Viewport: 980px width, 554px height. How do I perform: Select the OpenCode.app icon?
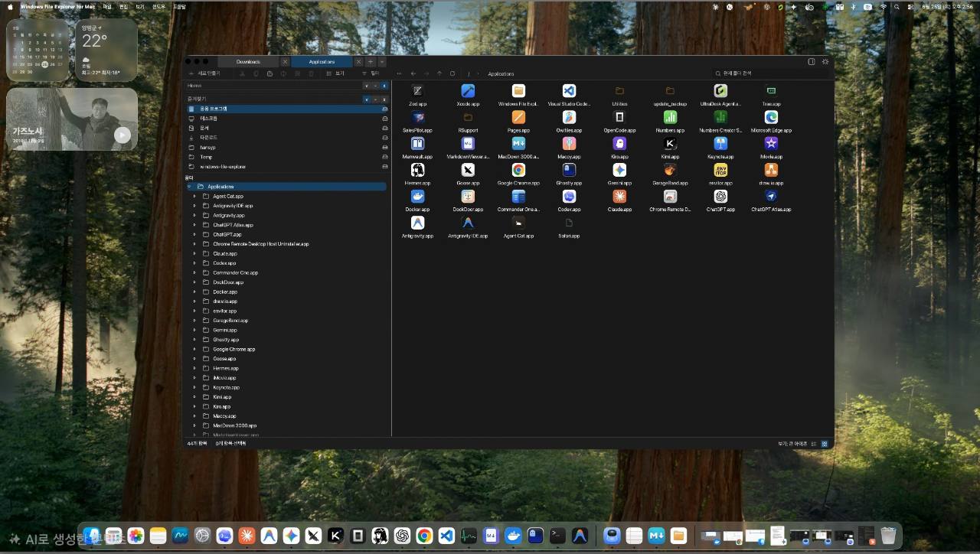pos(619,117)
